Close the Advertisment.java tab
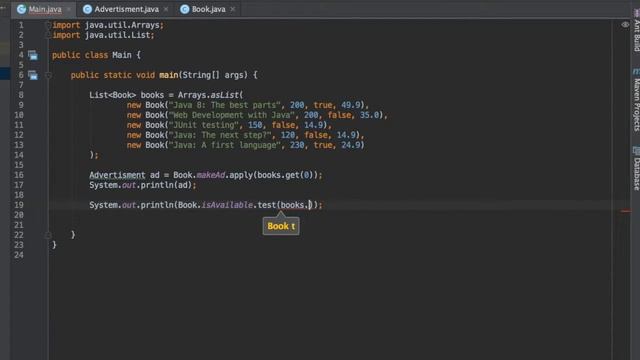Image resolution: width=640 pixels, height=360 pixels. pyautogui.click(x=166, y=9)
